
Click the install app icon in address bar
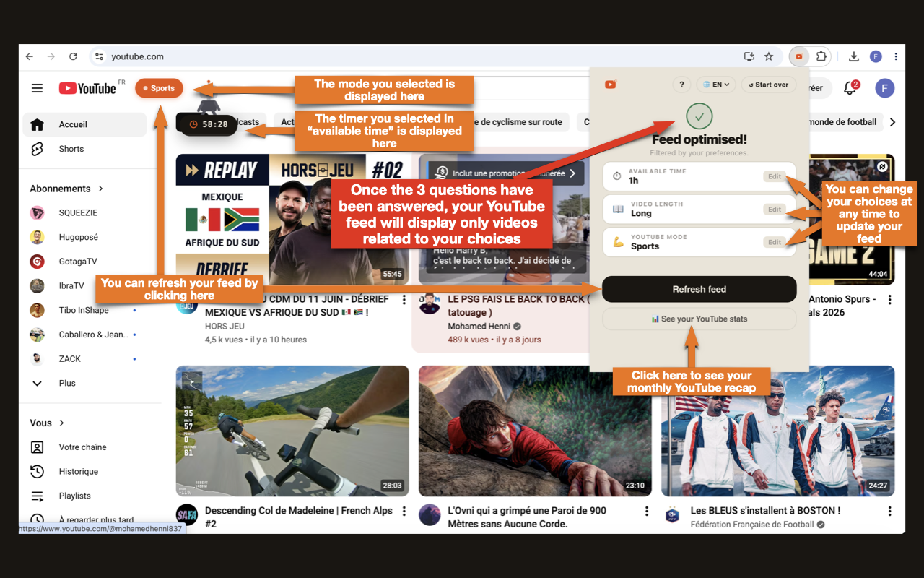click(x=749, y=56)
